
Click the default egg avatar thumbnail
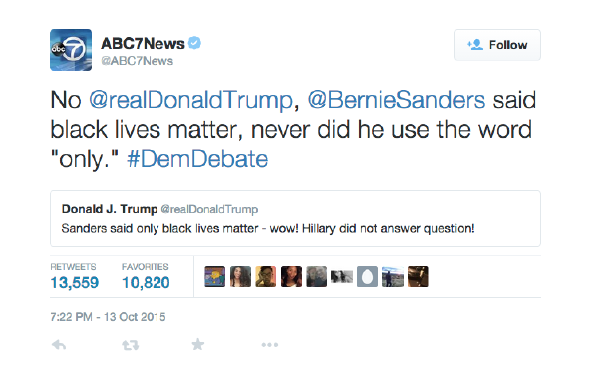367,276
